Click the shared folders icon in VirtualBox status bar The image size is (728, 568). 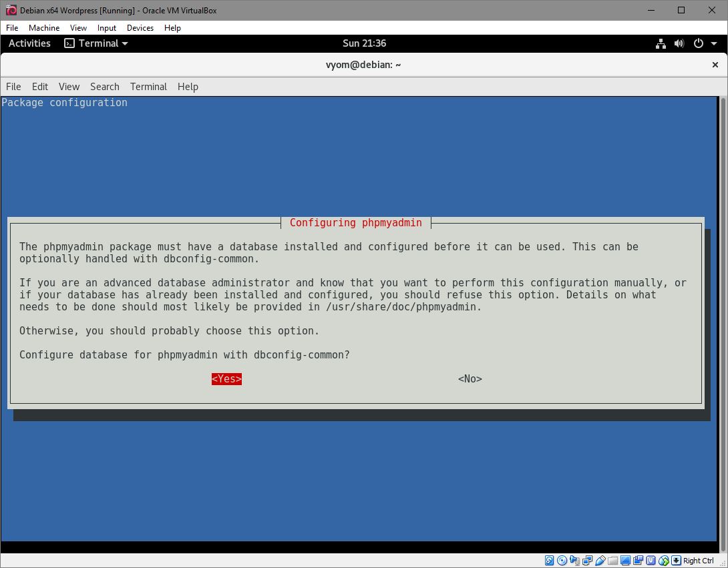pos(613,561)
